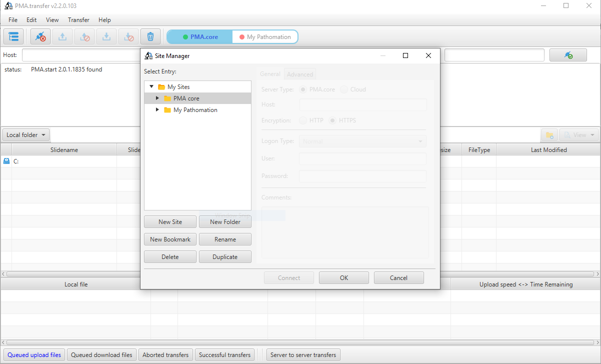Click the cancel download toolbar icon

coord(128,36)
